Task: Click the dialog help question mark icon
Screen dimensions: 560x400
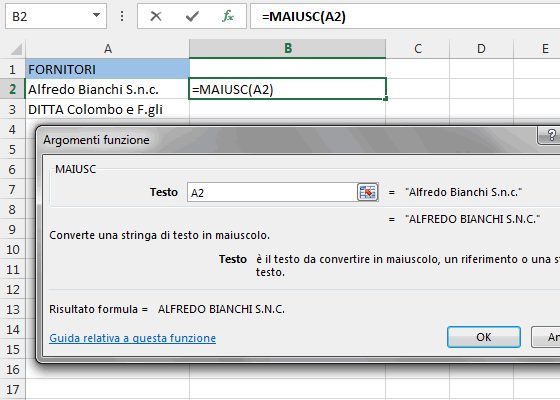Action: tap(551, 135)
